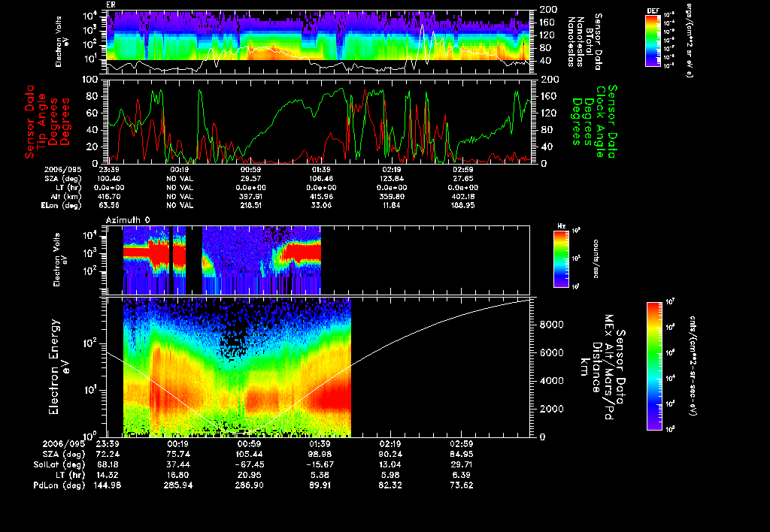
Task: Click the LT value 14.32
Action: 107,475
